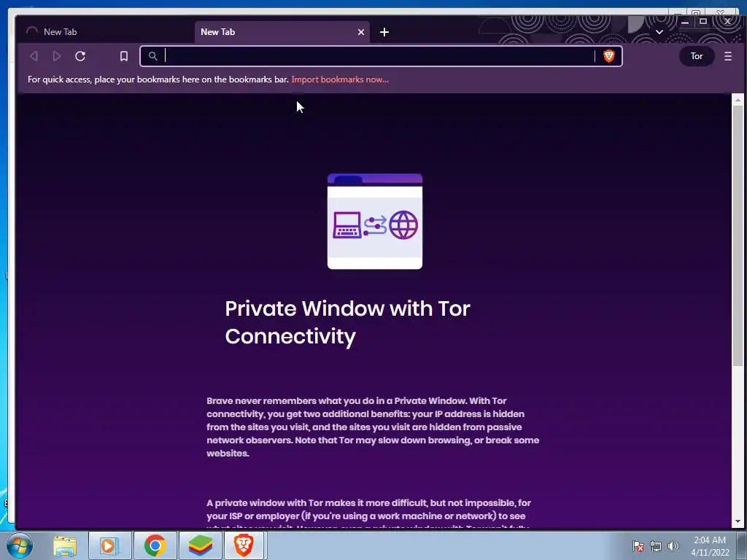This screenshot has height=560, width=747.
Task: Open the Brave hamburger menu
Action: (728, 56)
